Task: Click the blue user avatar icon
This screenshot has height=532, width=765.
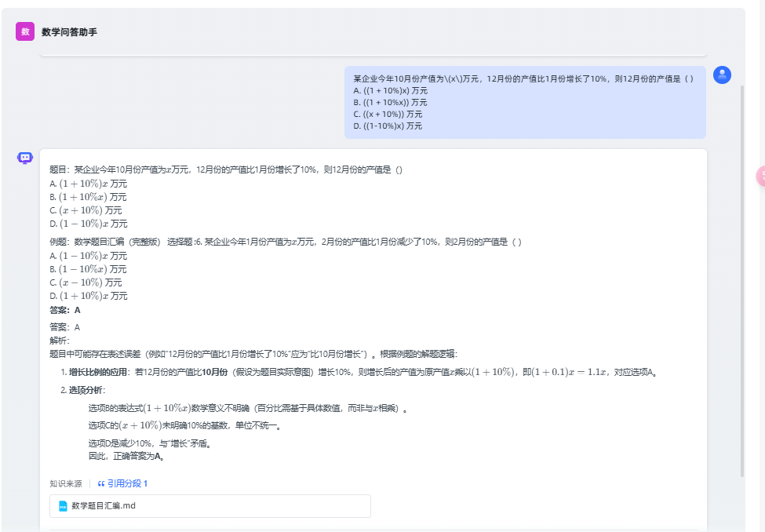Action: coord(722,75)
